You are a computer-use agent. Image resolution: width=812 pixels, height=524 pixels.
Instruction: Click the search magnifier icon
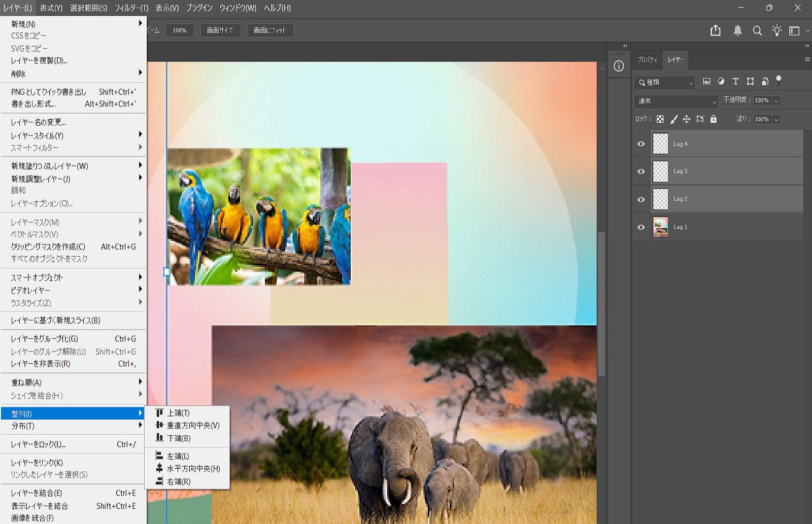point(757,30)
